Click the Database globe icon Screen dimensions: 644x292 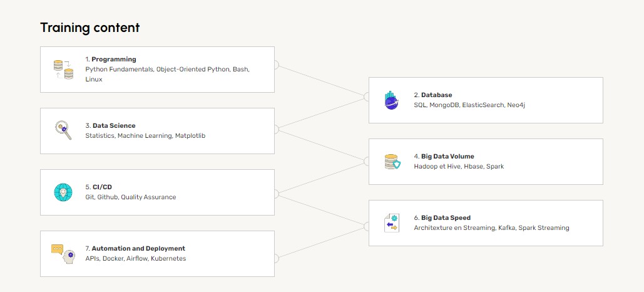coord(391,100)
